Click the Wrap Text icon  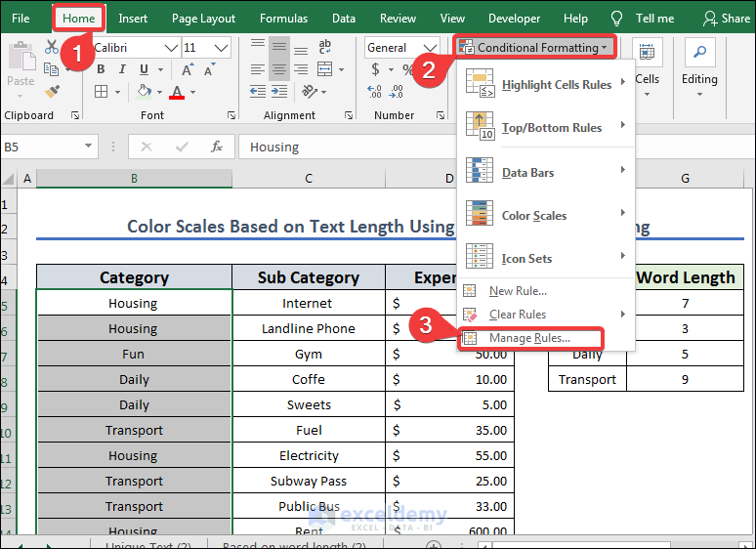pyautogui.click(x=323, y=46)
